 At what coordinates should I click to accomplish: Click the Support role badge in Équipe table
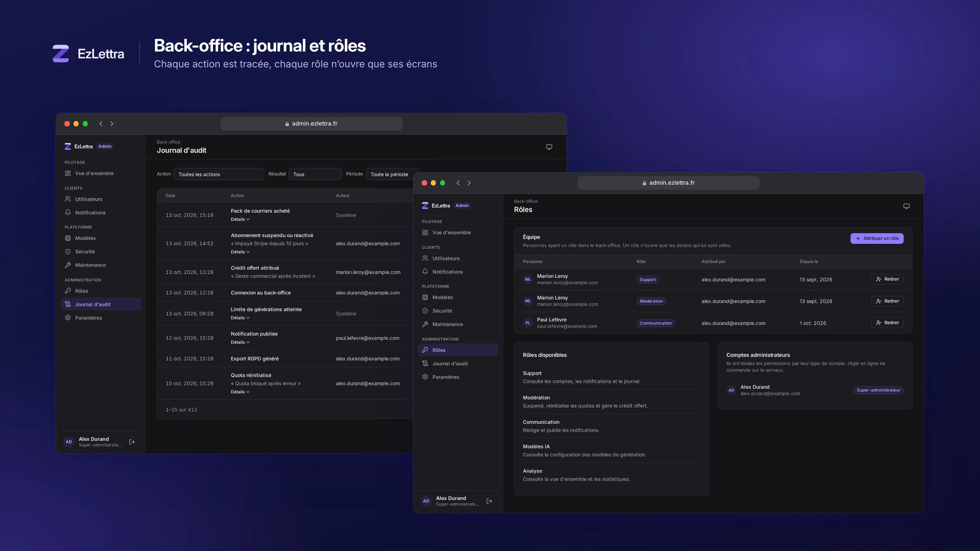(648, 280)
